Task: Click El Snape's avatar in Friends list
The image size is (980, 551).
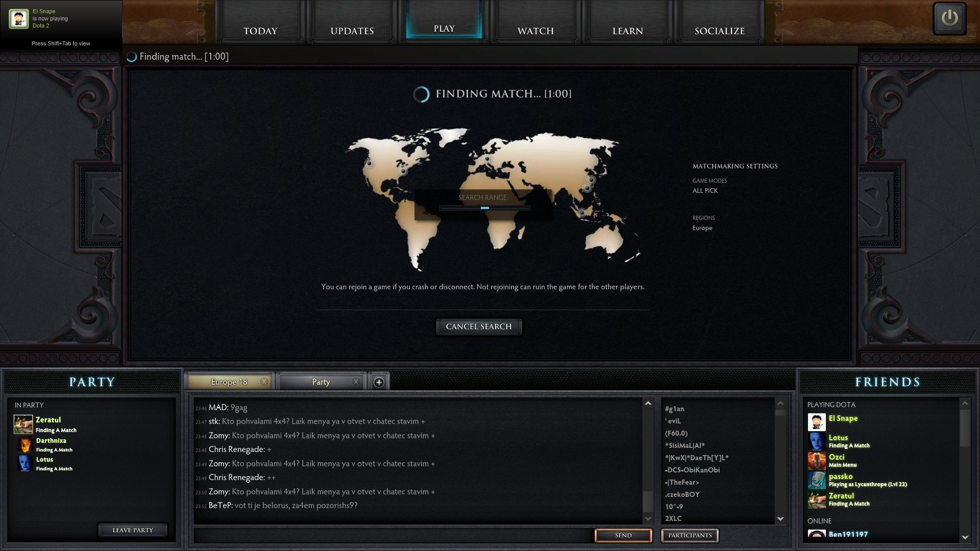Action: [817, 422]
